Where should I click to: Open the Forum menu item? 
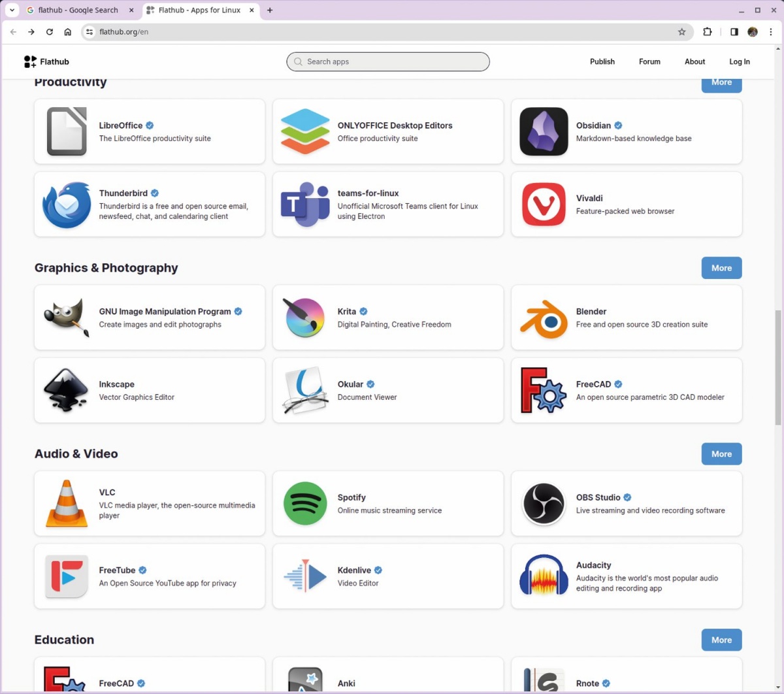click(x=649, y=61)
